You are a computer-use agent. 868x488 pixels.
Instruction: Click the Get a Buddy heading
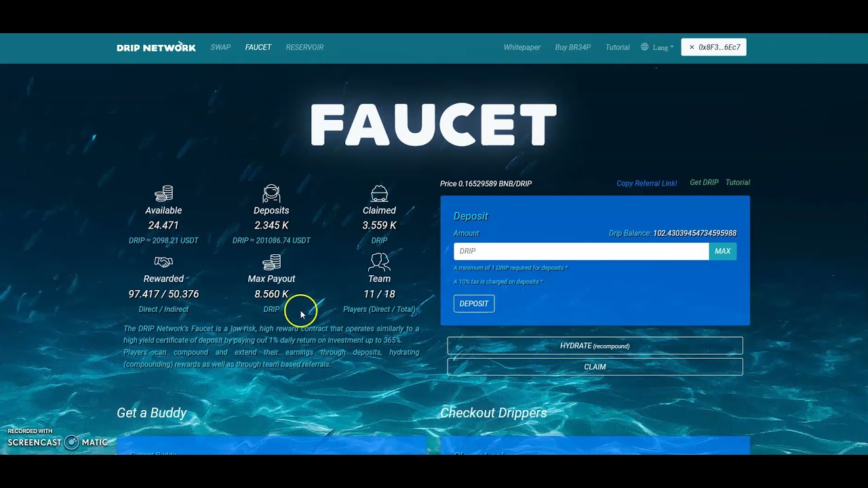(152, 413)
